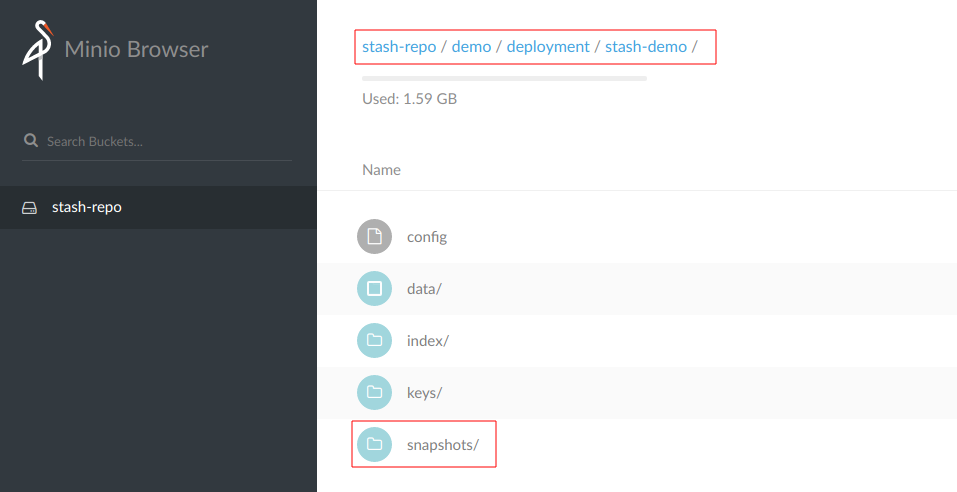Screen dimensions: 957x492
Task: Click the Minio Browser title text
Action: coord(136,49)
